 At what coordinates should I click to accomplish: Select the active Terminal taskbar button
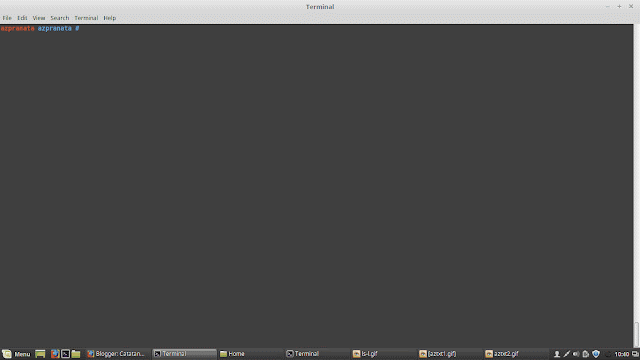pos(184,354)
